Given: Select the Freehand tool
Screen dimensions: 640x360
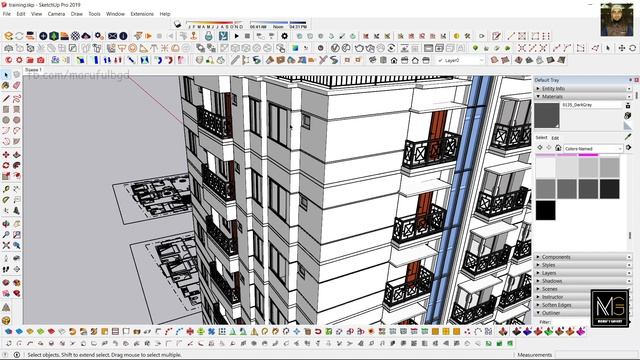Looking at the screenshot, I should [x=16, y=98].
